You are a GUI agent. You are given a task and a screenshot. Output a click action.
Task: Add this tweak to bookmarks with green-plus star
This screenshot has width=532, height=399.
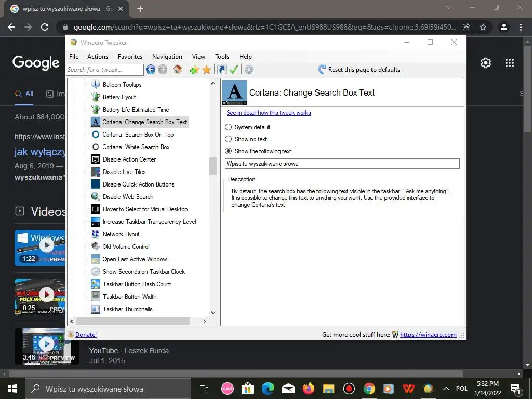coord(194,70)
